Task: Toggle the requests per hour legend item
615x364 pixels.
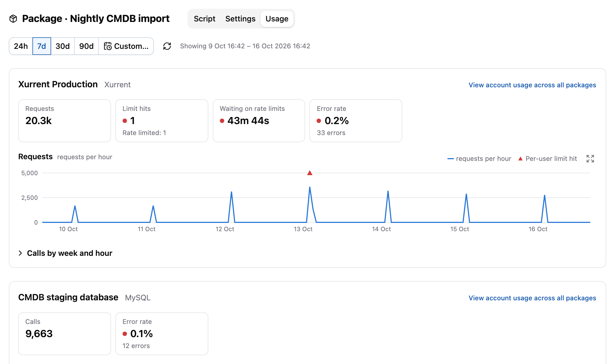Action: (x=479, y=159)
